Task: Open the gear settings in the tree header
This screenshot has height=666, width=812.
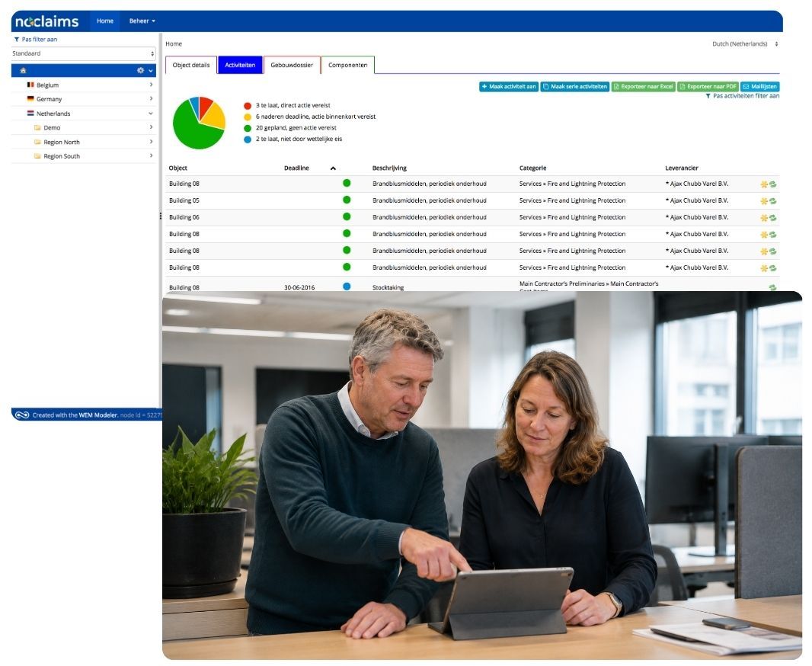Action: click(x=140, y=70)
